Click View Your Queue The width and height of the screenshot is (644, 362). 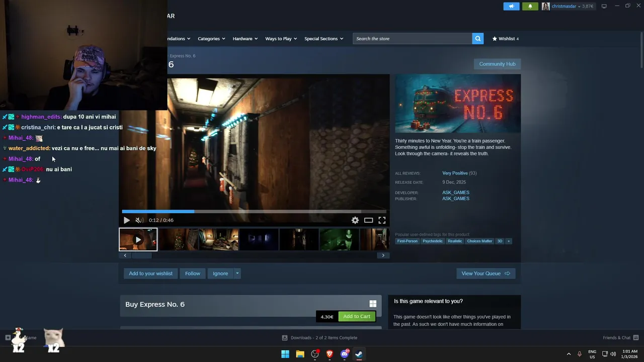[486, 274]
